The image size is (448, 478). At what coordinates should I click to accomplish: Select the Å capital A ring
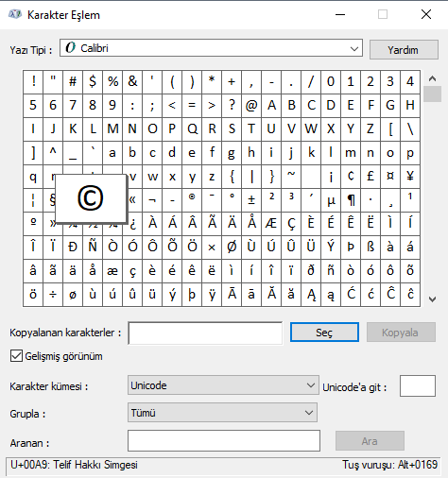[x=251, y=224]
